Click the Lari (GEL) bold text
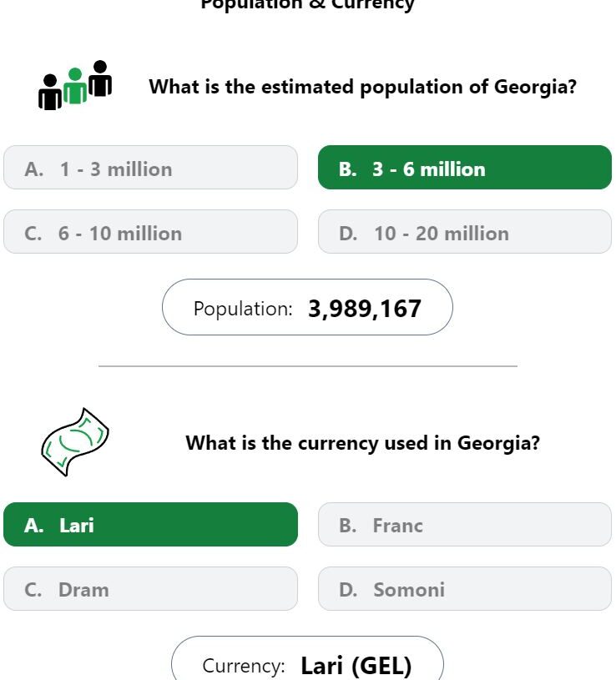Screen dimensions: 616x680 356,666
